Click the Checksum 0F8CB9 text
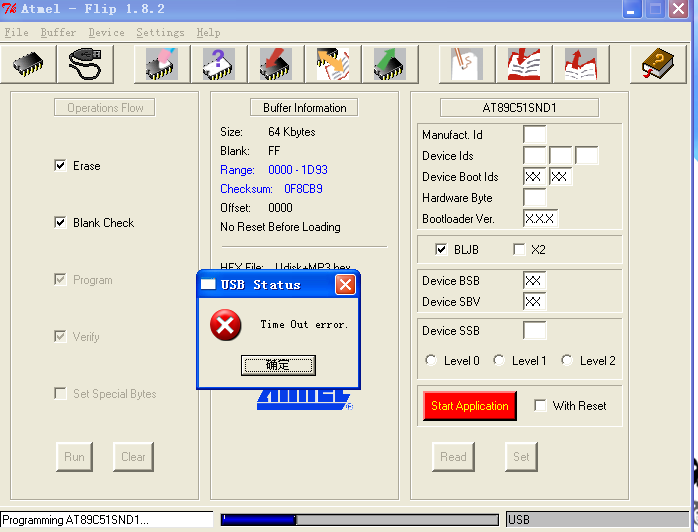This screenshot has height=532, width=698. [271, 189]
